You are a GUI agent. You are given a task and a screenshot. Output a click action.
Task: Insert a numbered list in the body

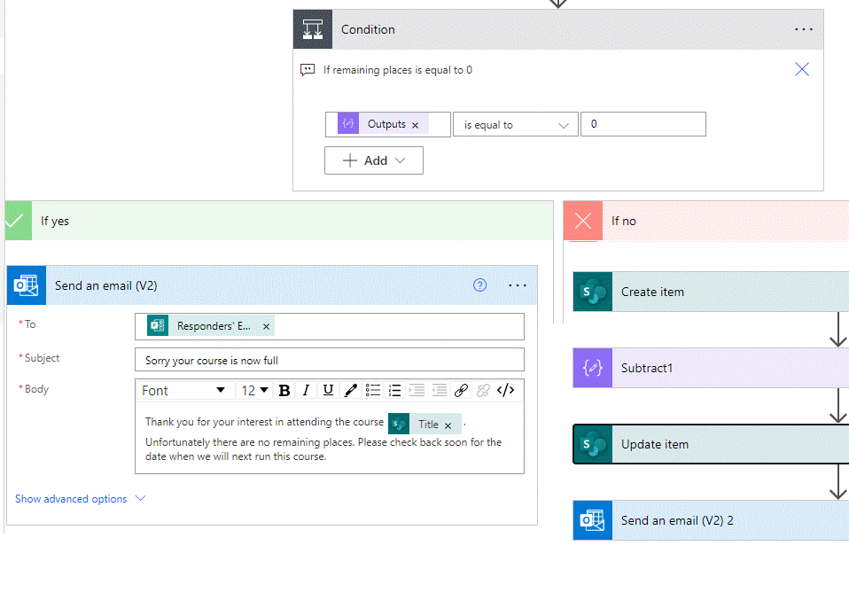point(394,390)
